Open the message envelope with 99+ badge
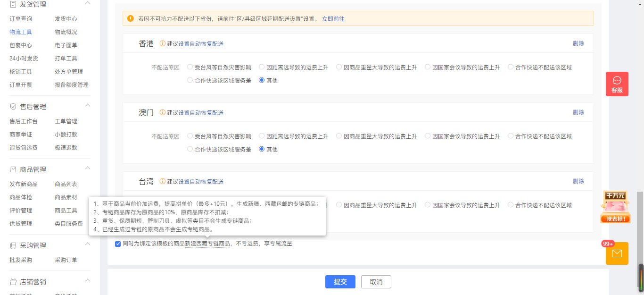 [617, 253]
